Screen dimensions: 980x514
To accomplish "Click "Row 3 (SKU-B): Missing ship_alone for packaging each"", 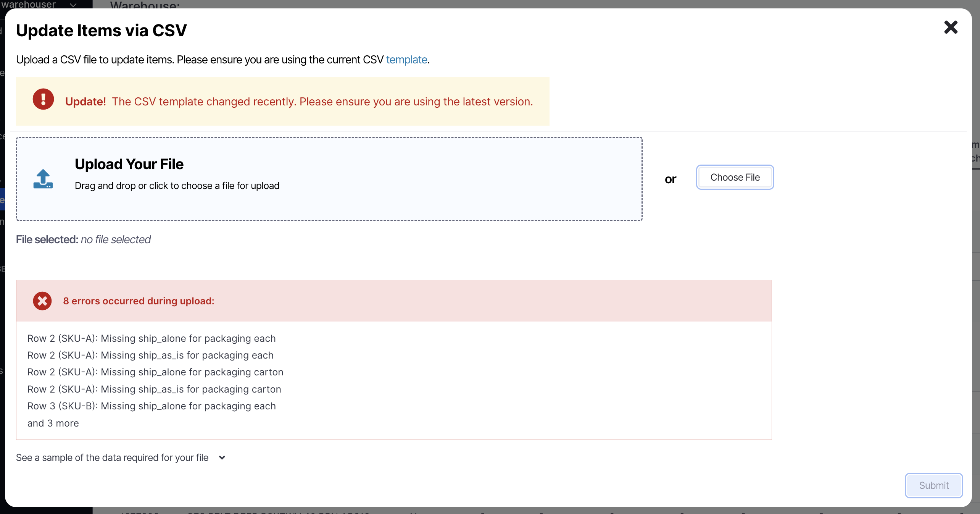I will 152,406.
